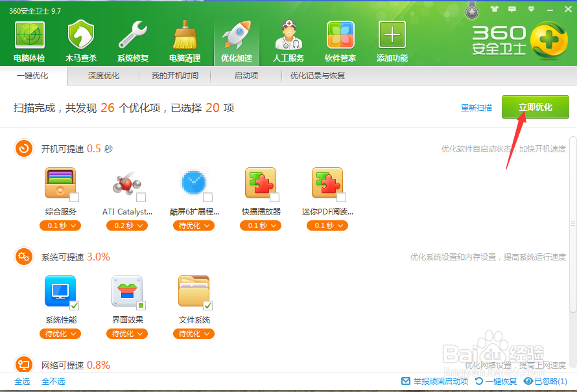Open 系统修复 system repair
The image size is (577, 392).
pos(133,41)
